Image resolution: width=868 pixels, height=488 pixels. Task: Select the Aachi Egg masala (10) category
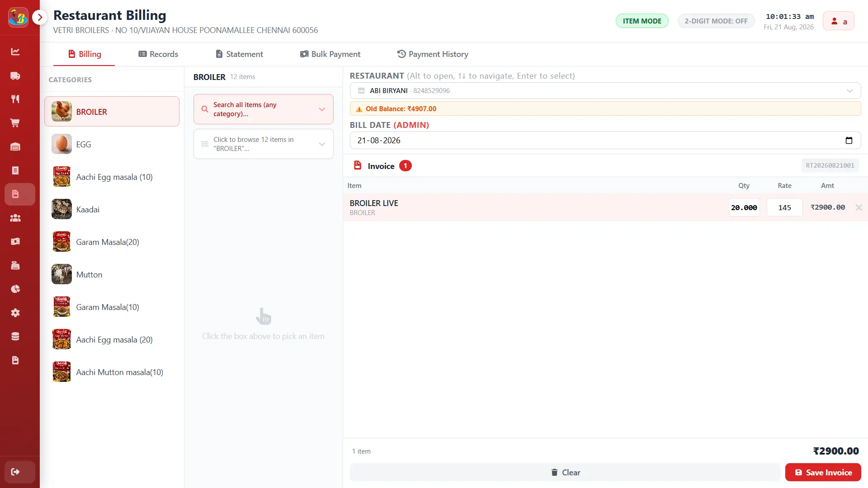[x=112, y=177]
